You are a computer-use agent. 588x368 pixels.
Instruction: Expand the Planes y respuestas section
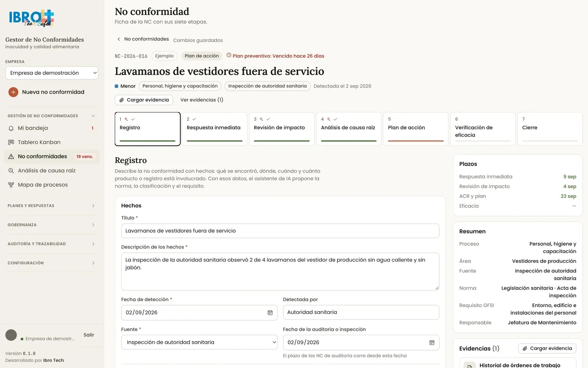coord(51,206)
